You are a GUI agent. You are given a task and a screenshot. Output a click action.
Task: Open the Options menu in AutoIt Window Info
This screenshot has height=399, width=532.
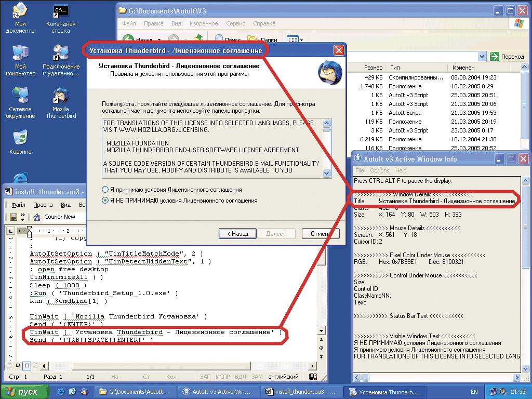380,170
